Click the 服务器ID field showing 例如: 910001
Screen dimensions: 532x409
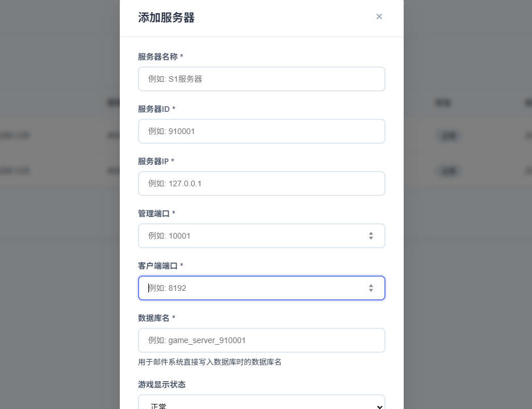point(261,131)
